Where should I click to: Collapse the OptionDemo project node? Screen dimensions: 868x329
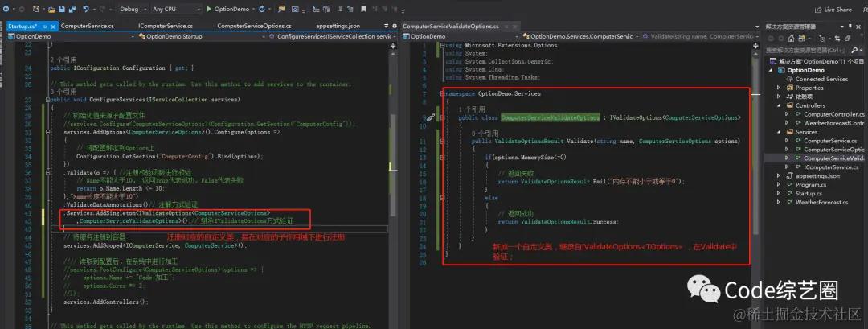click(x=769, y=70)
